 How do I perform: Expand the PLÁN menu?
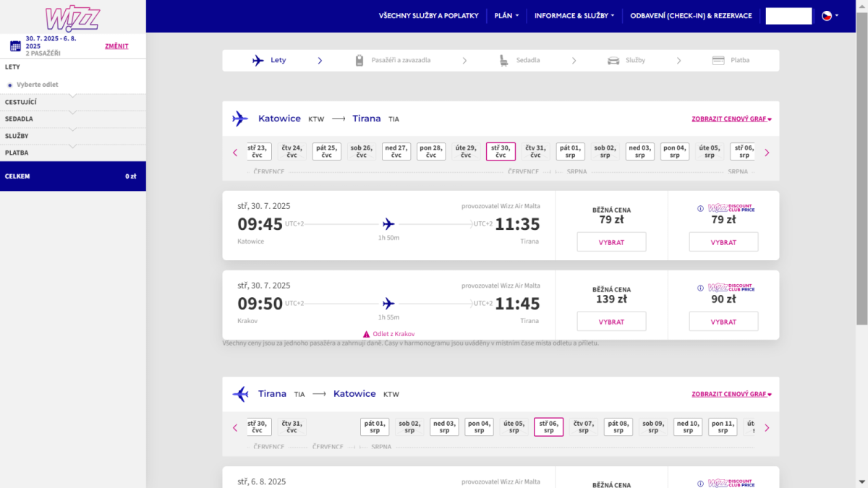pyautogui.click(x=506, y=16)
